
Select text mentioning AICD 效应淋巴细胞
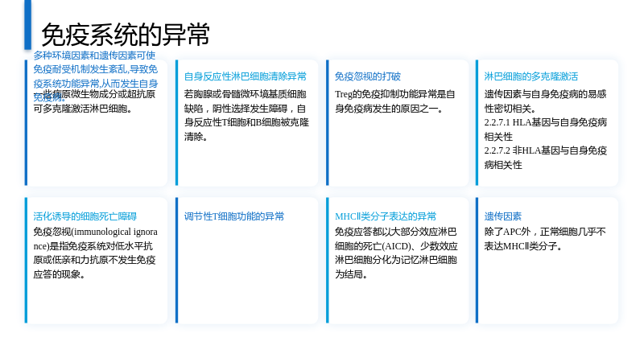point(396,253)
